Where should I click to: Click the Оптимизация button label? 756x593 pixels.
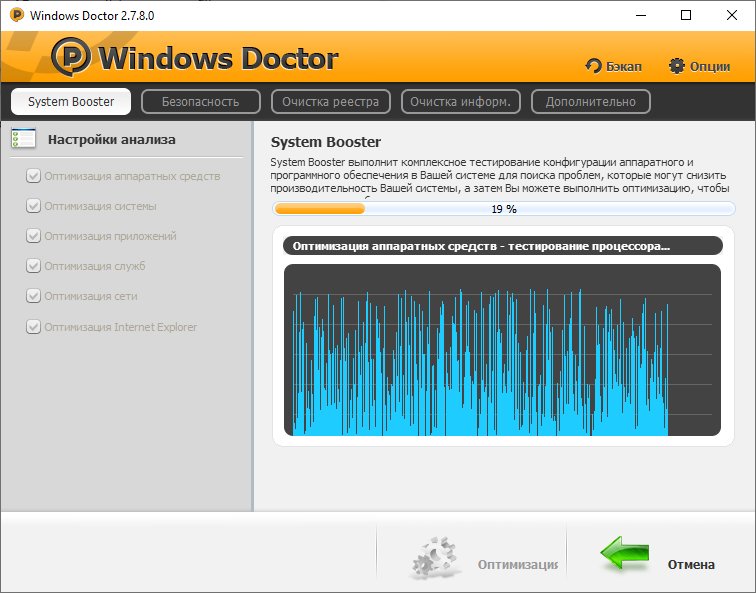[518, 564]
